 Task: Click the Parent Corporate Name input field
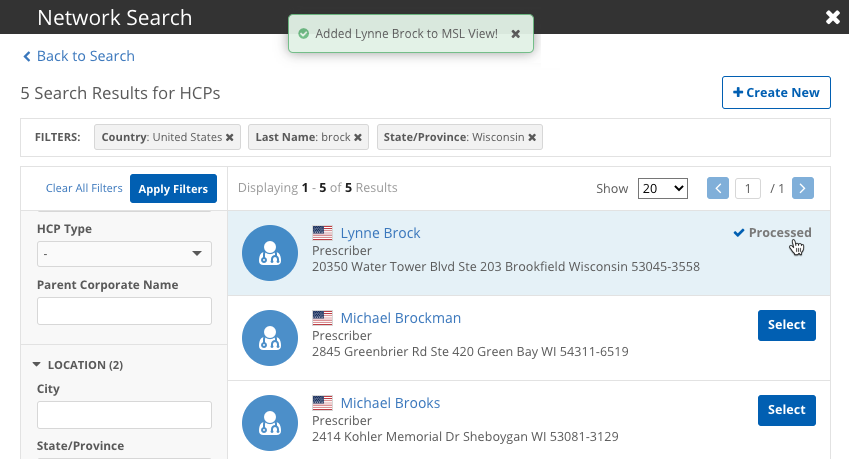[124, 311]
